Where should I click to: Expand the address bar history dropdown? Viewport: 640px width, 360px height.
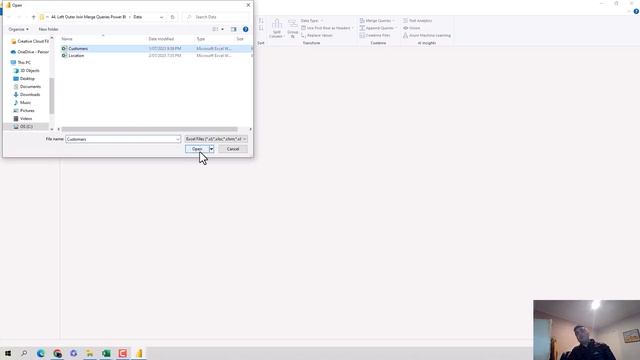pos(162,17)
